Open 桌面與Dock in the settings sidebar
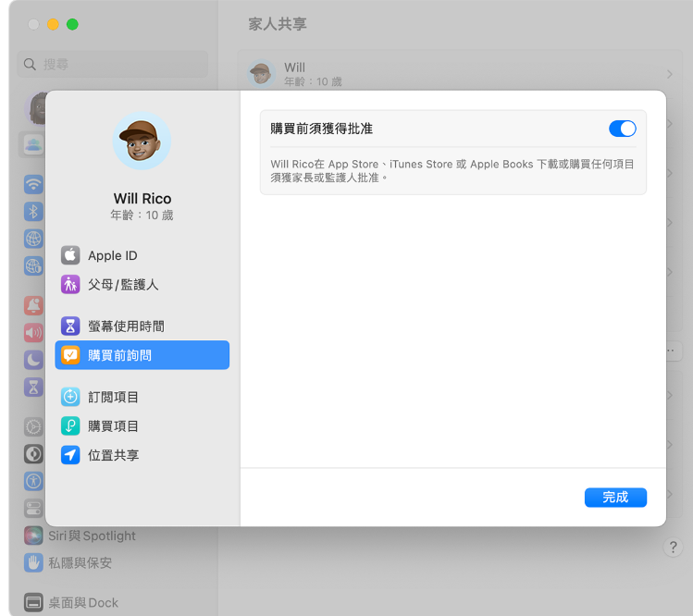This screenshot has height=616, width=693. 71,602
